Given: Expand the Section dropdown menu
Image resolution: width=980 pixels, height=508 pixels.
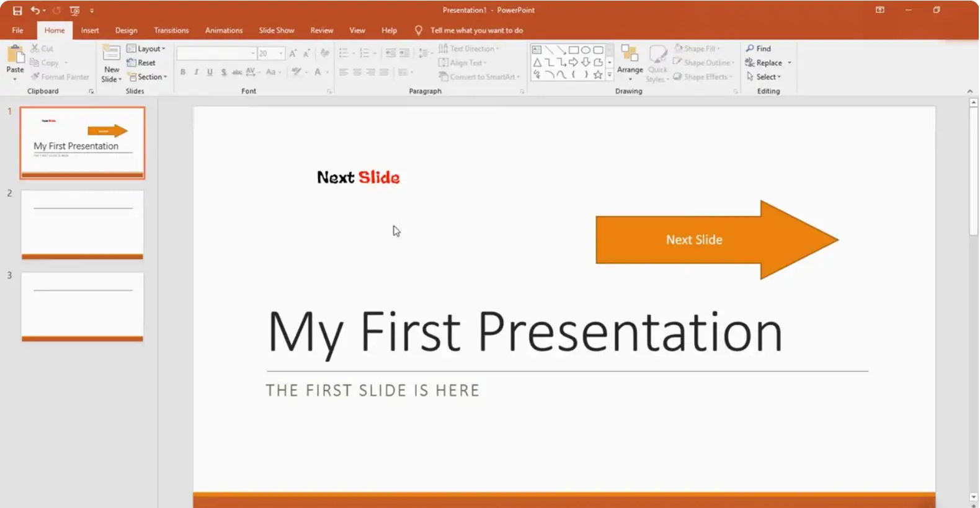Looking at the screenshot, I should pyautogui.click(x=148, y=77).
